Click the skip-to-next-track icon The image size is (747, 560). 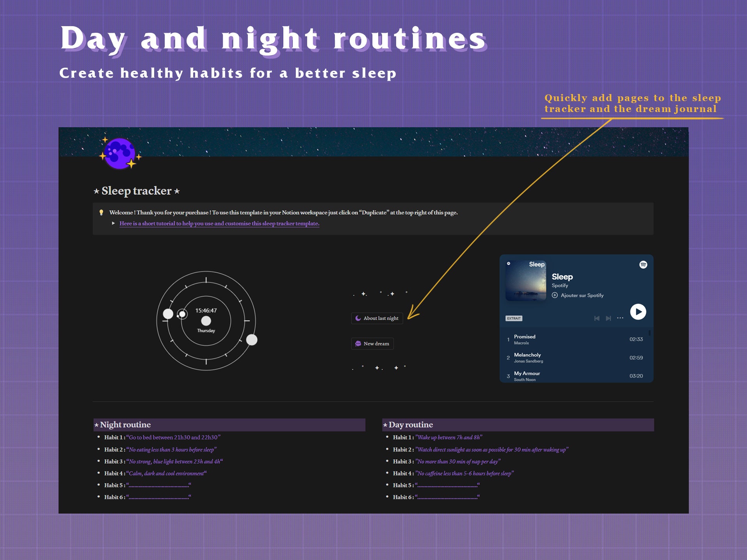pyautogui.click(x=608, y=318)
